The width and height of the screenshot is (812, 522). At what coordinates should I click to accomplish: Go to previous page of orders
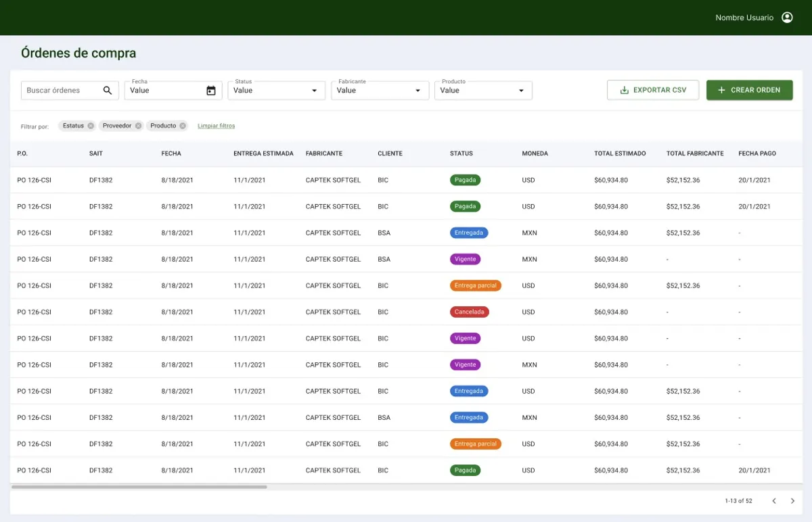[x=774, y=501]
